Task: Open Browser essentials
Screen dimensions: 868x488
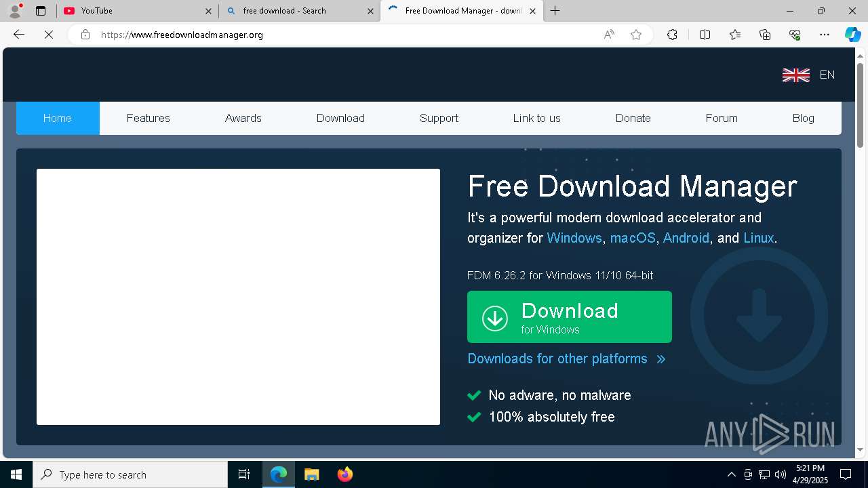Action: pyautogui.click(x=795, y=35)
